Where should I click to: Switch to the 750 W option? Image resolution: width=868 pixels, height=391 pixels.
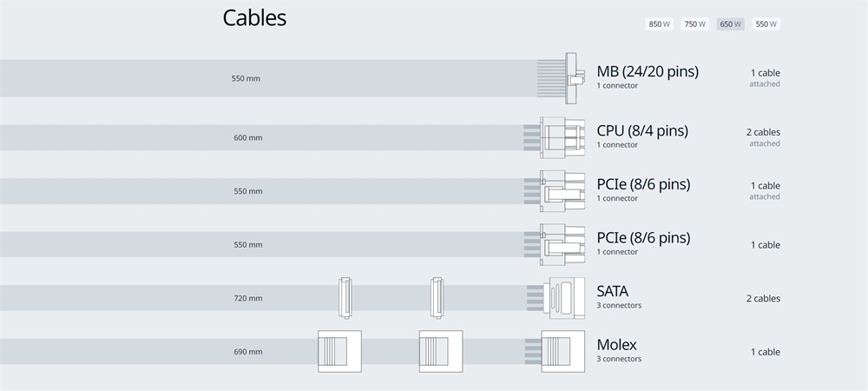point(694,23)
